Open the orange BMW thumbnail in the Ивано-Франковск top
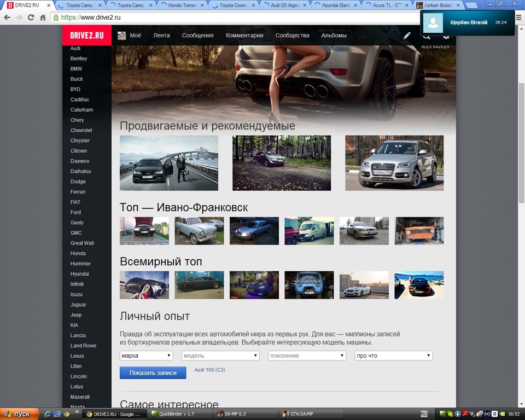The image size is (525, 420). (x=419, y=231)
